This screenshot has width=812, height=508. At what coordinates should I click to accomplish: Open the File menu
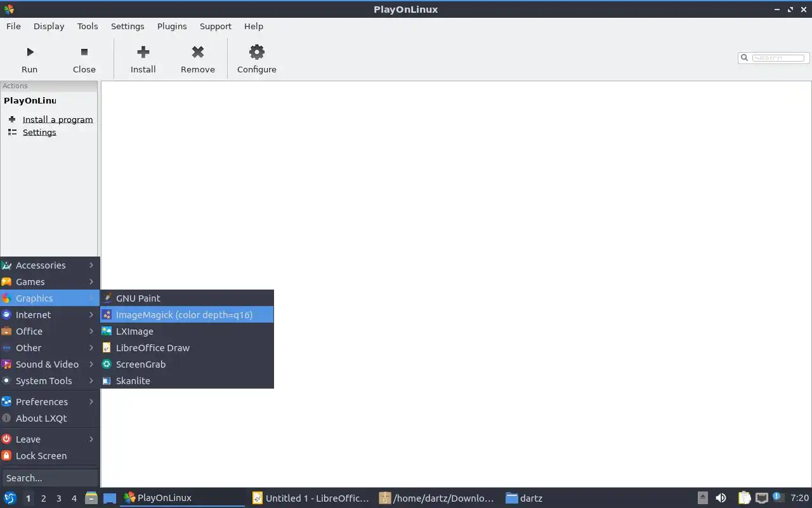click(13, 26)
